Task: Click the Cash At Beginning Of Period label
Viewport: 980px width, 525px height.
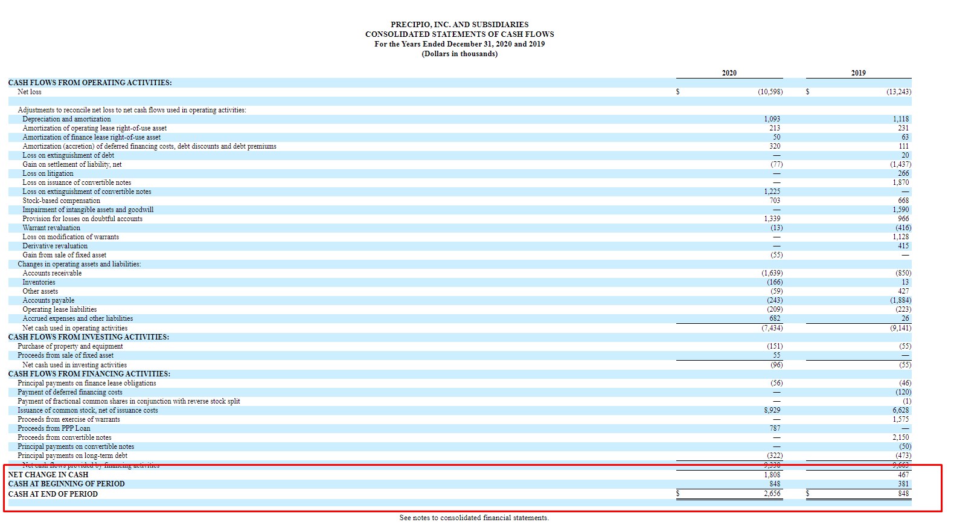Action: 66,484
